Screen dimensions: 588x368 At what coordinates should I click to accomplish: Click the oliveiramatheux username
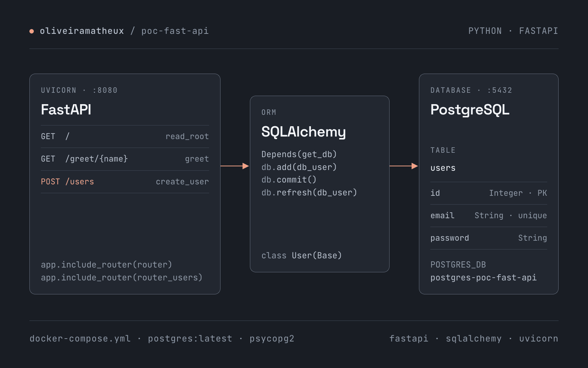coord(82,31)
